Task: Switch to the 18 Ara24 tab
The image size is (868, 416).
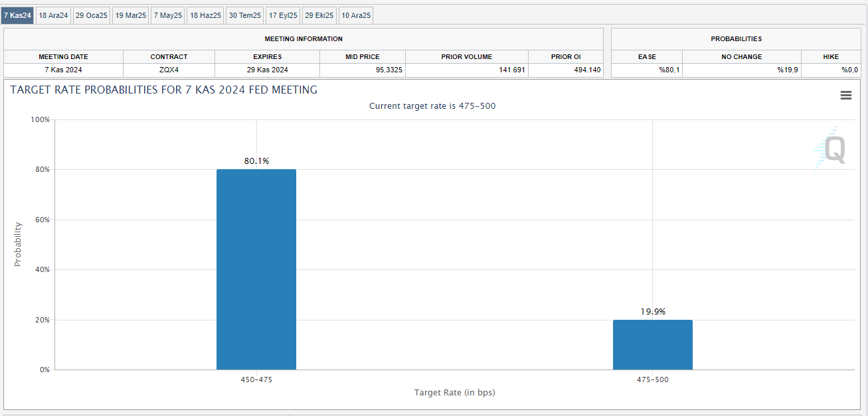Action: 53,15
